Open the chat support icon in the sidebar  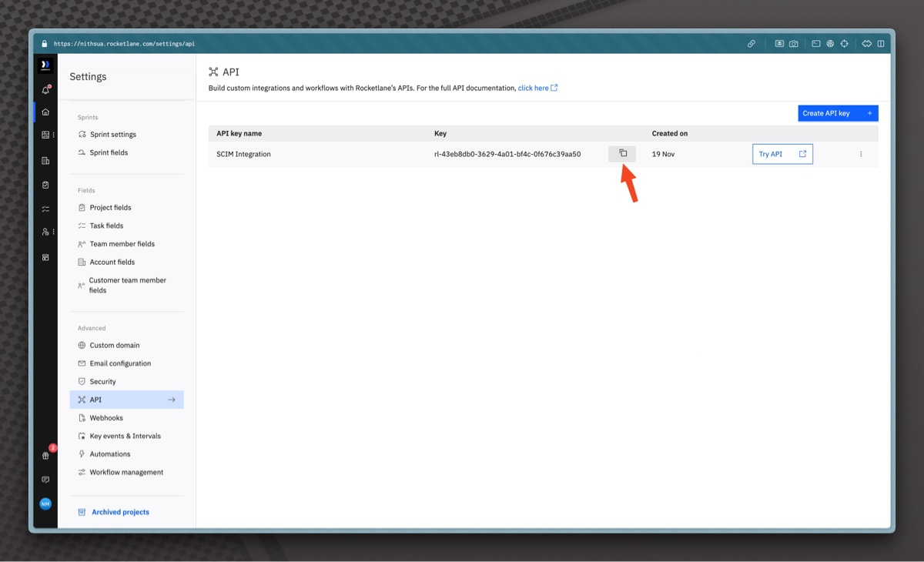pyautogui.click(x=45, y=480)
